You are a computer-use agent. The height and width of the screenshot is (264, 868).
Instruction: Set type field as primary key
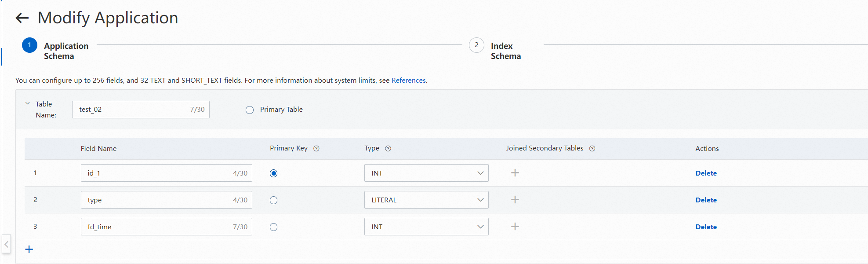tap(273, 200)
